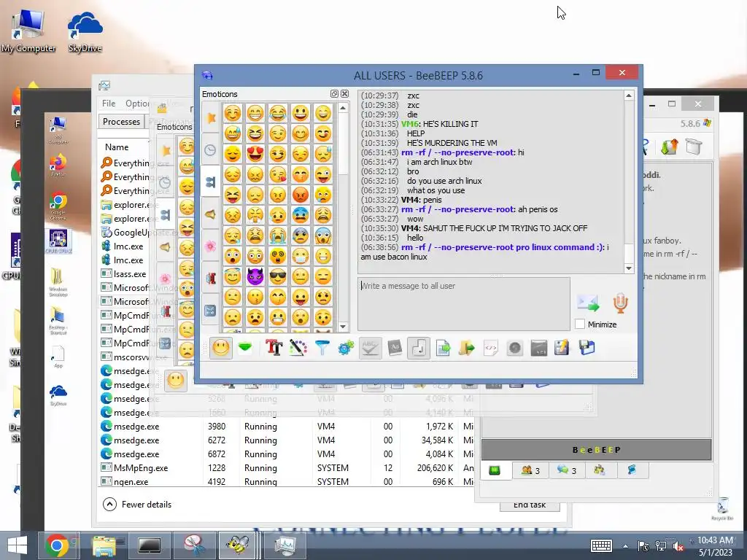Collapse Task Manager with Fewer details

click(x=137, y=505)
